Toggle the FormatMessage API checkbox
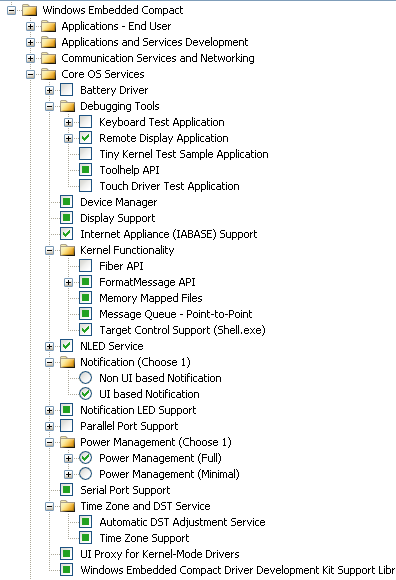This screenshot has height=580, width=396. pos(85,281)
